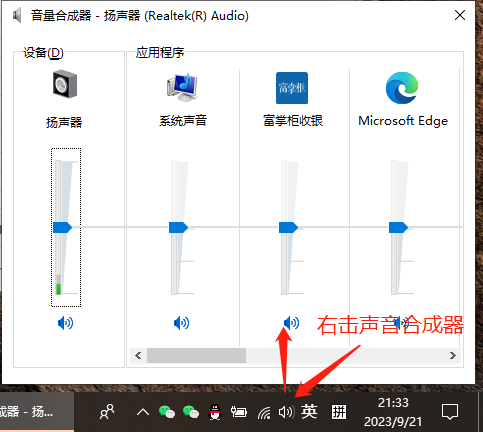
Task: Open the Speakers device icon properties
Action: pos(65,84)
